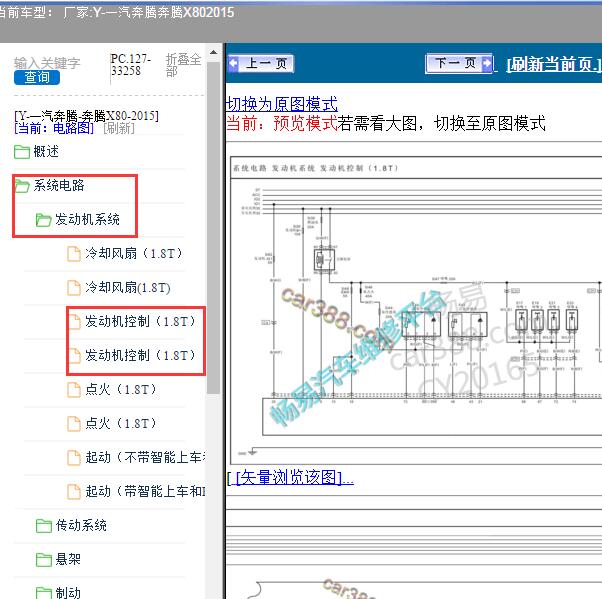Expand the 悬架 folder
Viewport: 602px width, 599px height.
pos(68,559)
